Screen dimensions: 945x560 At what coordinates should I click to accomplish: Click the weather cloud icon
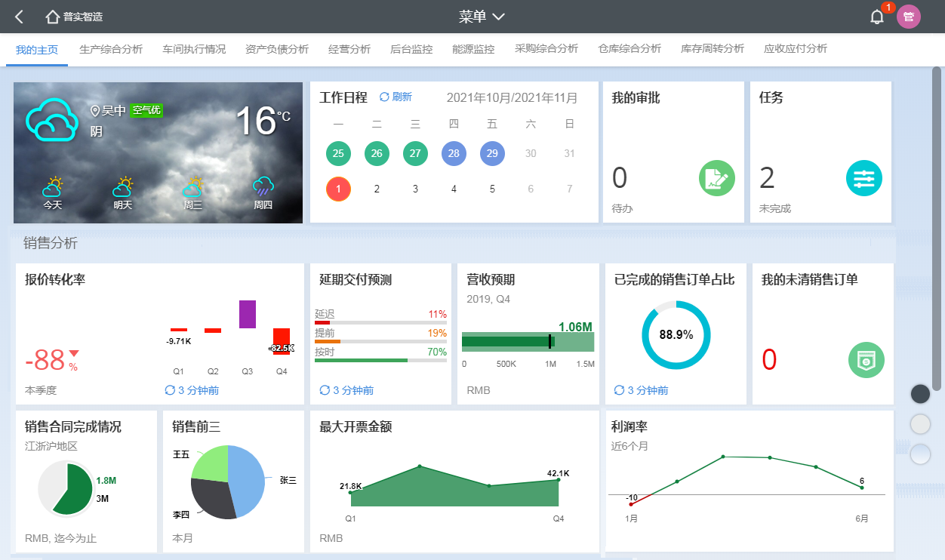[x=51, y=120]
